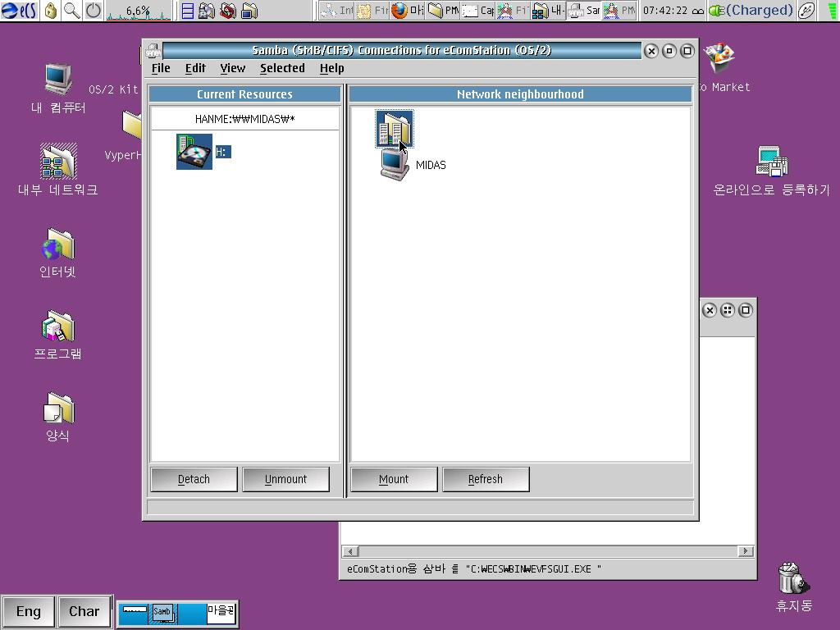Open the Help menu
This screenshot has width=840, height=630.
click(331, 68)
